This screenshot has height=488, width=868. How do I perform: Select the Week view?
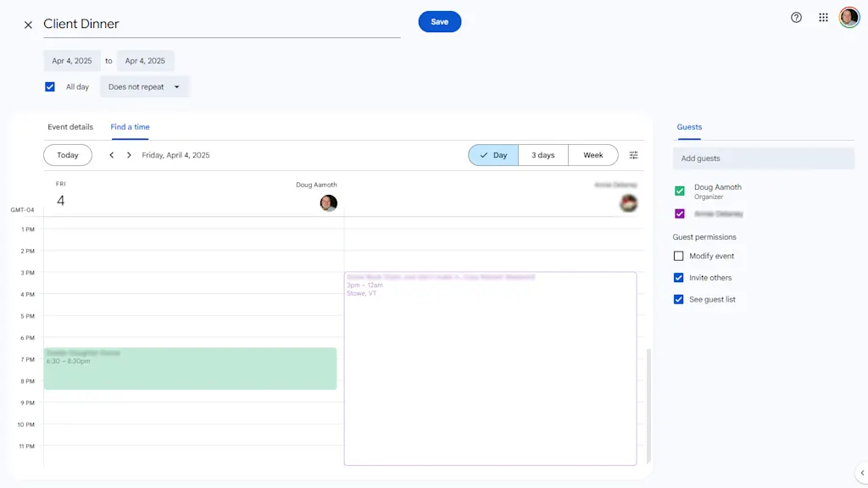593,155
